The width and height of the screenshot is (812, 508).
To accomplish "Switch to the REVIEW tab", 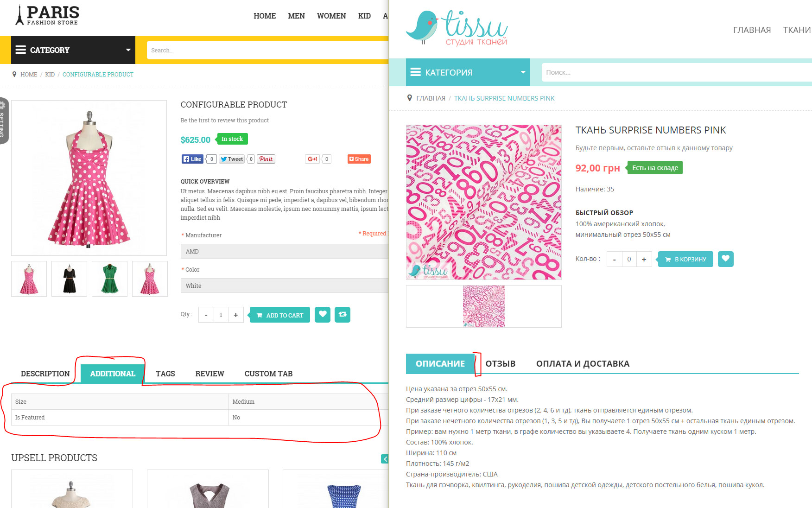I will (209, 374).
